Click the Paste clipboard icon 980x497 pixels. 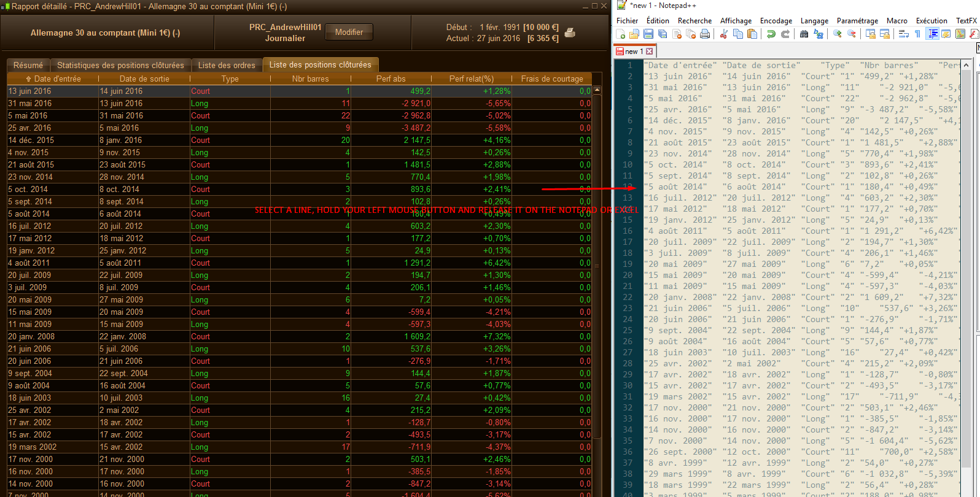point(752,34)
